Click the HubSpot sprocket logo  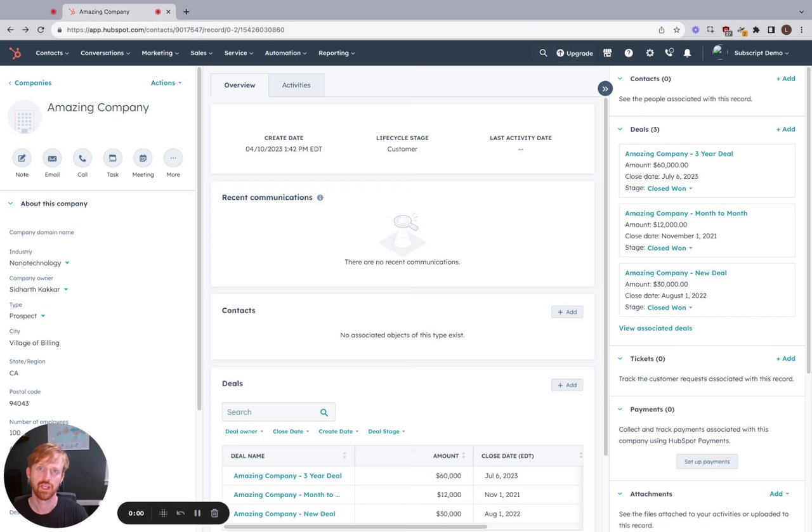click(15, 53)
